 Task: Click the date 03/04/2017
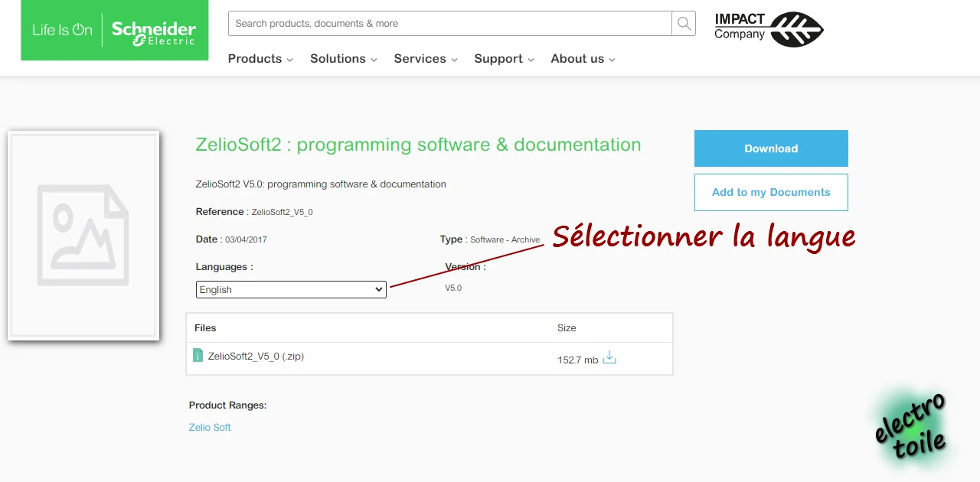[x=247, y=239]
